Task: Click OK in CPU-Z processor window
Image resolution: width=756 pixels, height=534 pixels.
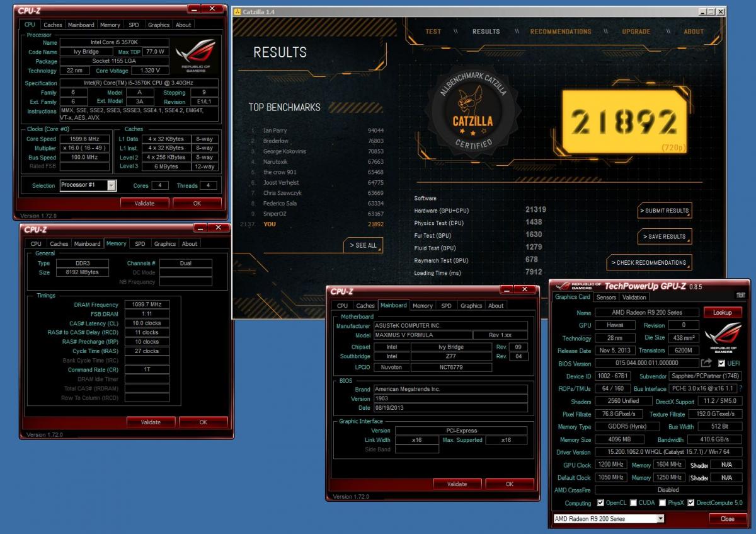Action: [x=197, y=203]
